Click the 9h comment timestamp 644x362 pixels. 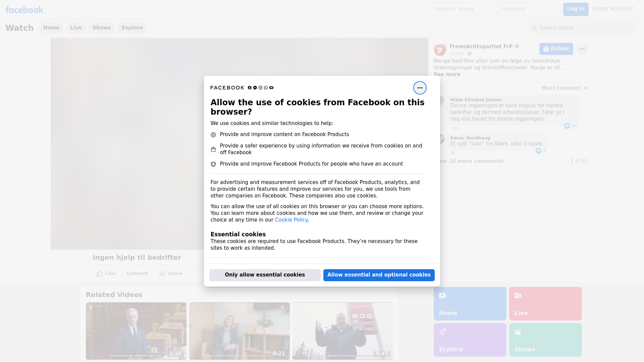[453, 153]
